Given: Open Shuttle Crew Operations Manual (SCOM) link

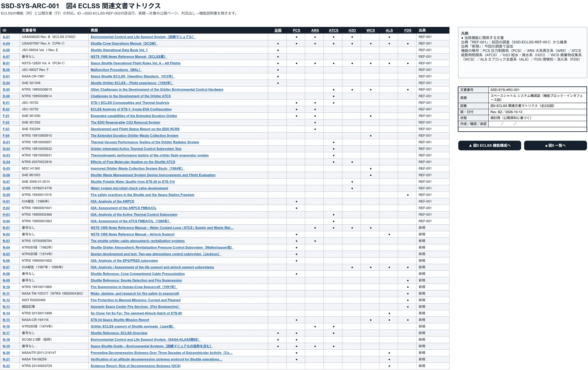Looking at the screenshot, I should (124, 43).
